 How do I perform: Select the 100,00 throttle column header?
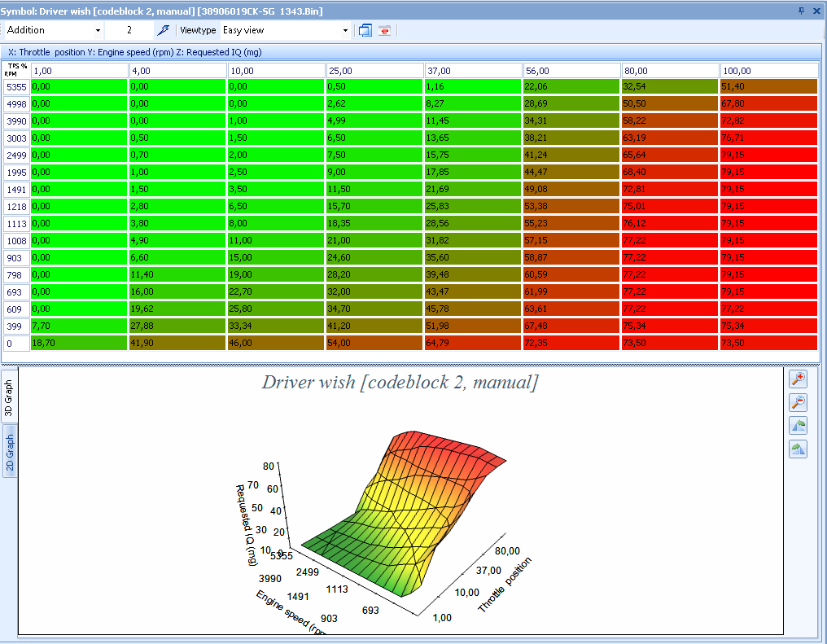(x=768, y=71)
